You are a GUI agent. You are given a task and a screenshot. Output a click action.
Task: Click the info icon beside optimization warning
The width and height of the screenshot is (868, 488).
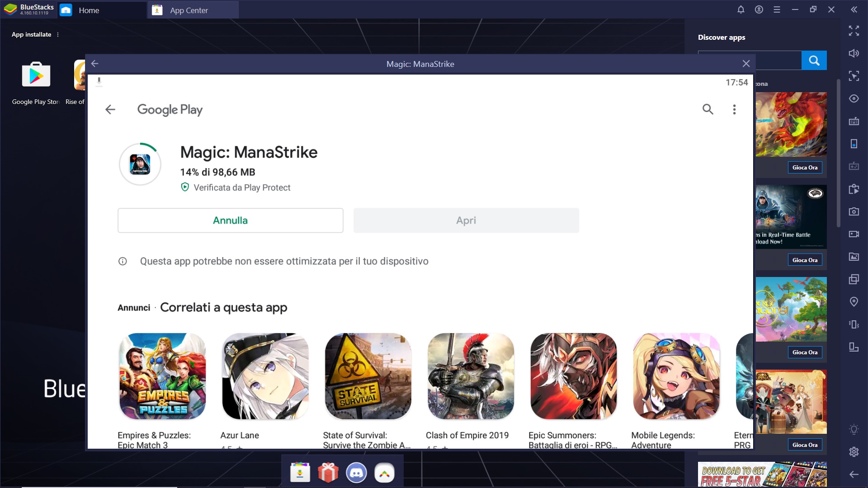tap(123, 261)
